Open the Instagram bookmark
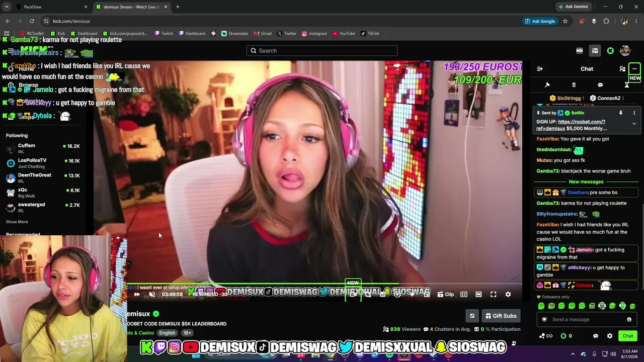The width and height of the screenshot is (644, 362). pos(314,34)
